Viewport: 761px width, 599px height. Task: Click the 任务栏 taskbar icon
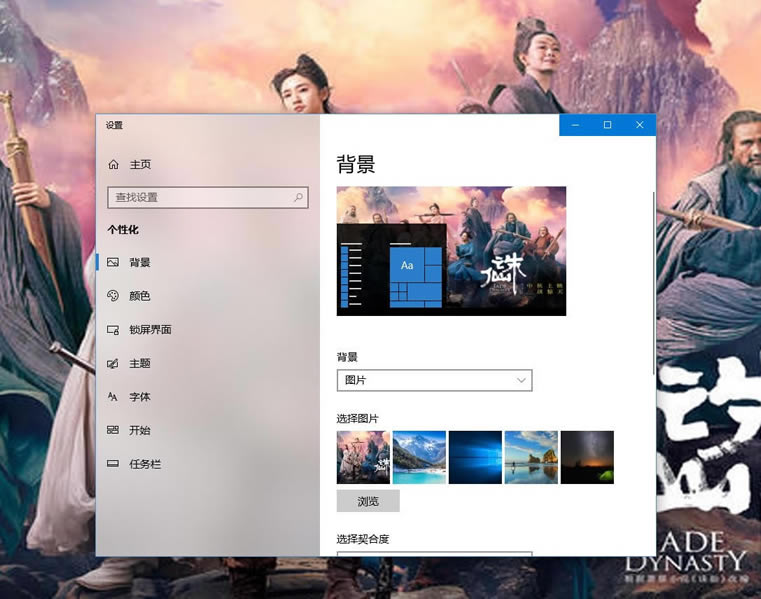click(x=113, y=464)
